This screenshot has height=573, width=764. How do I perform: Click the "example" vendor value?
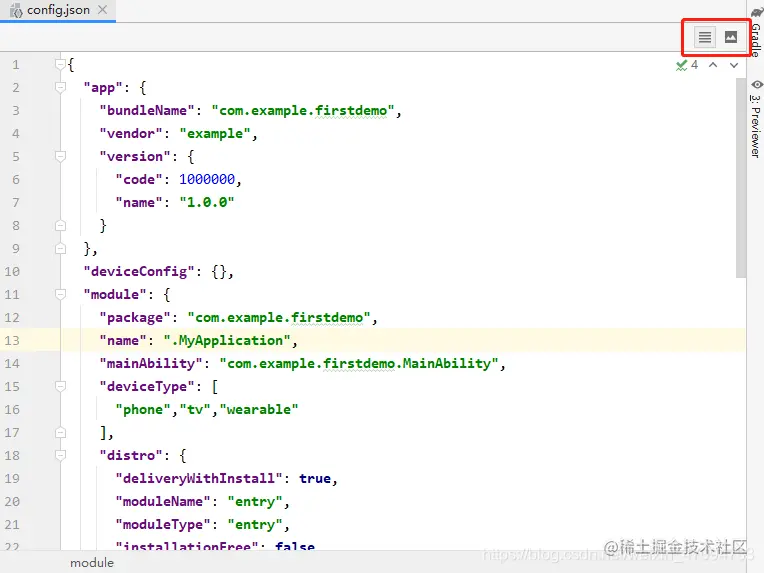pyautogui.click(x=215, y=134)
